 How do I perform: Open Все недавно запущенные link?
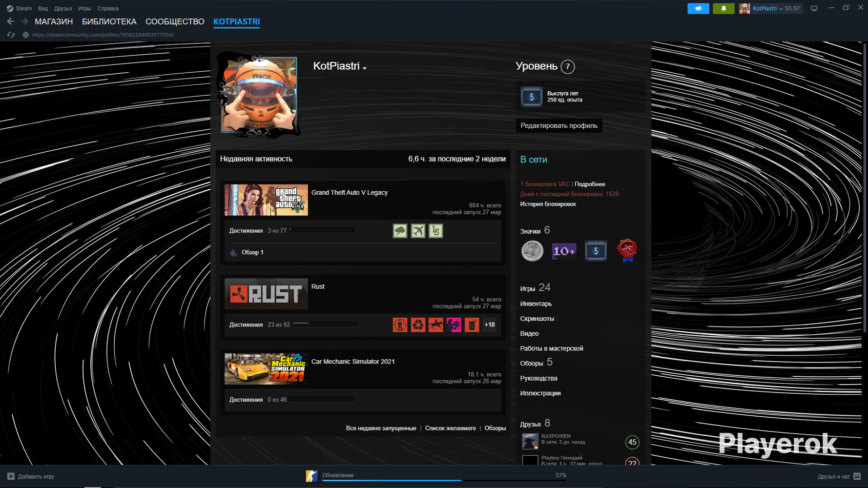pyautogui.click(x=381, y=428)
